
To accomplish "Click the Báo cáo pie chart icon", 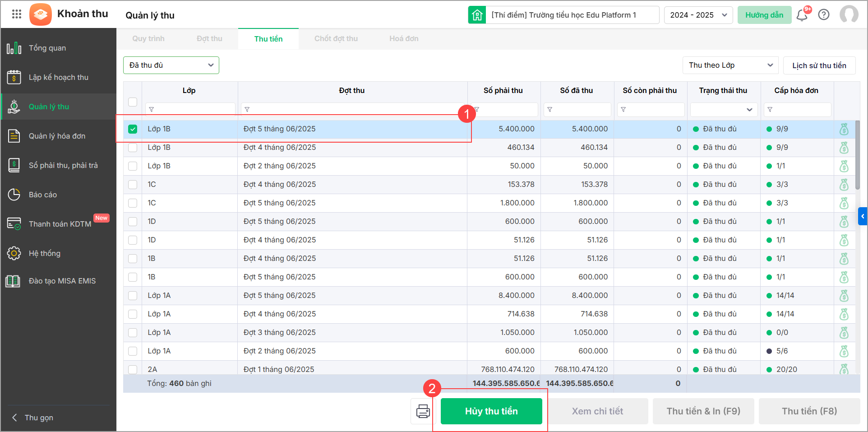I will tap(14, 195).
